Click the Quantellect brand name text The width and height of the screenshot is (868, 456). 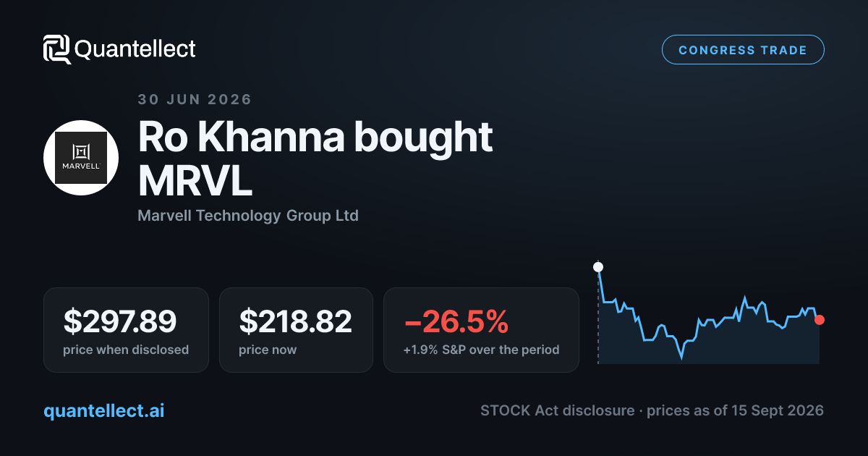click(135, 49)
